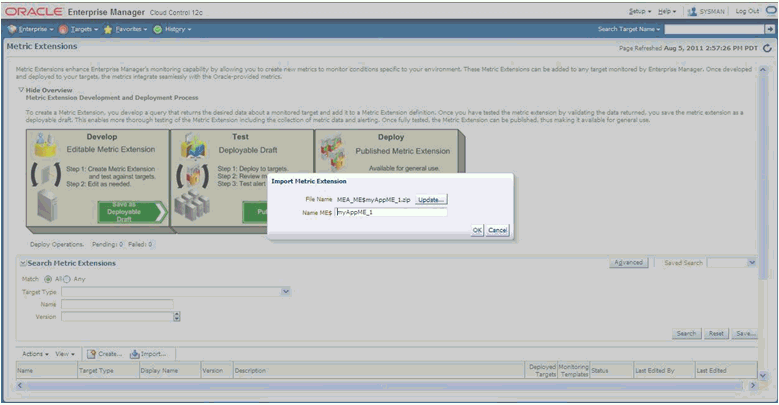The width and height of the screenshot is (779, 405).
Task: Click the Develop stage icon
Action: tap(47, 145)
